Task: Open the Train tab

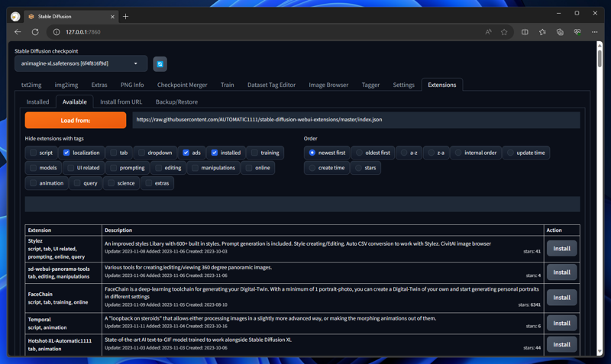Action: pos(227,85)
